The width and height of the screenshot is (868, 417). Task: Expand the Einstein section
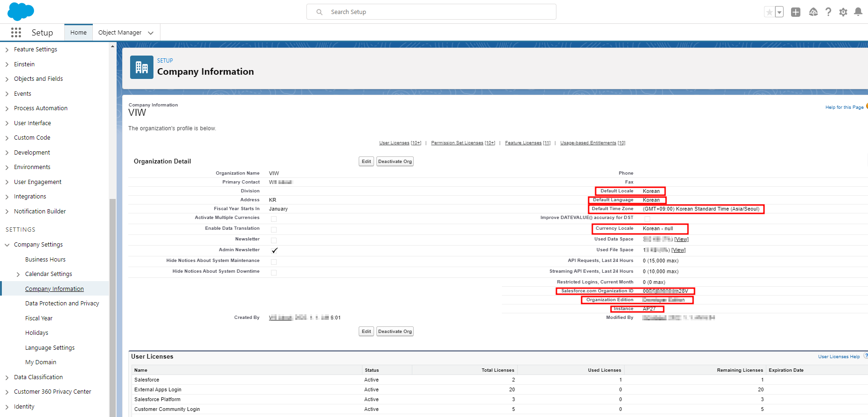(7, 64)
